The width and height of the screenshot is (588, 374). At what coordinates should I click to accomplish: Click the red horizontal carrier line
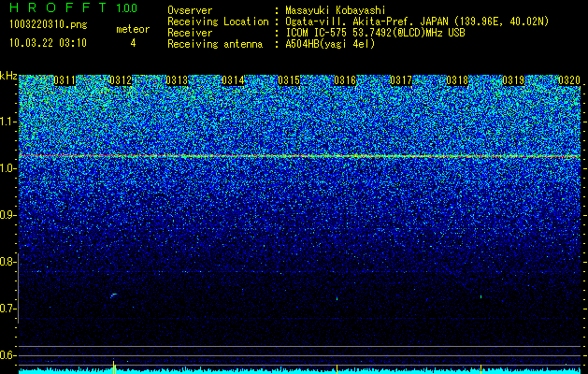pyautogui.click(x=300, y=155)
